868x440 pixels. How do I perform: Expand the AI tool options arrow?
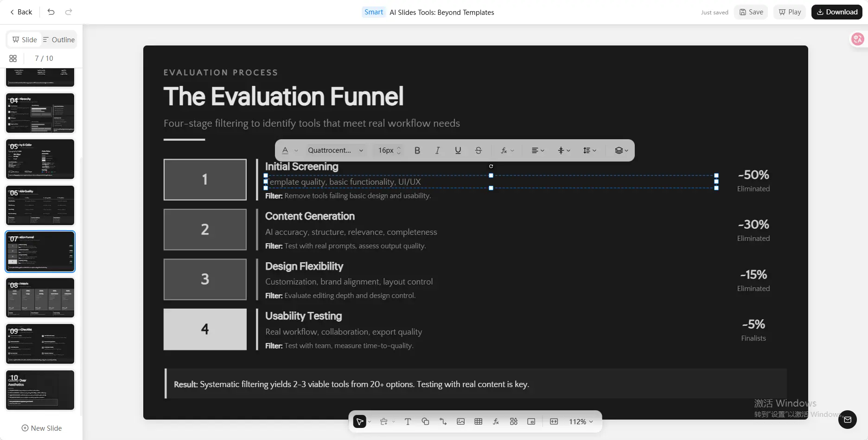tap(394, 422)
